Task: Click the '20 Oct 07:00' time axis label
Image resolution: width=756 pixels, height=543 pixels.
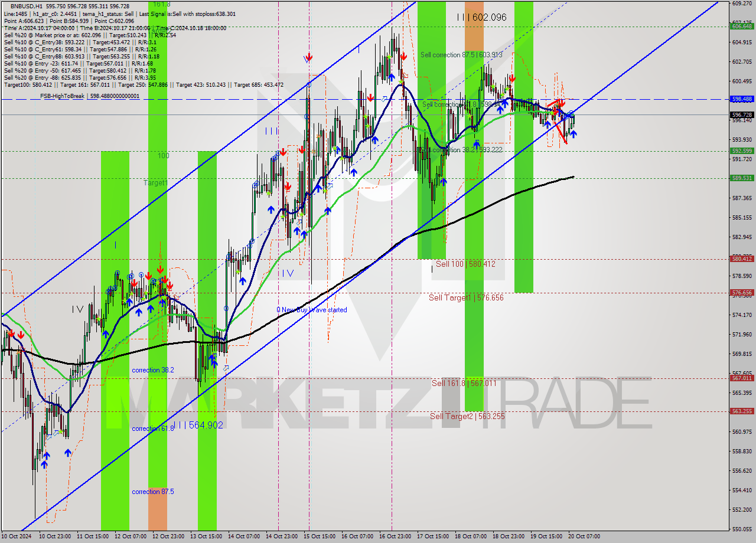Action: coord(584,537)
